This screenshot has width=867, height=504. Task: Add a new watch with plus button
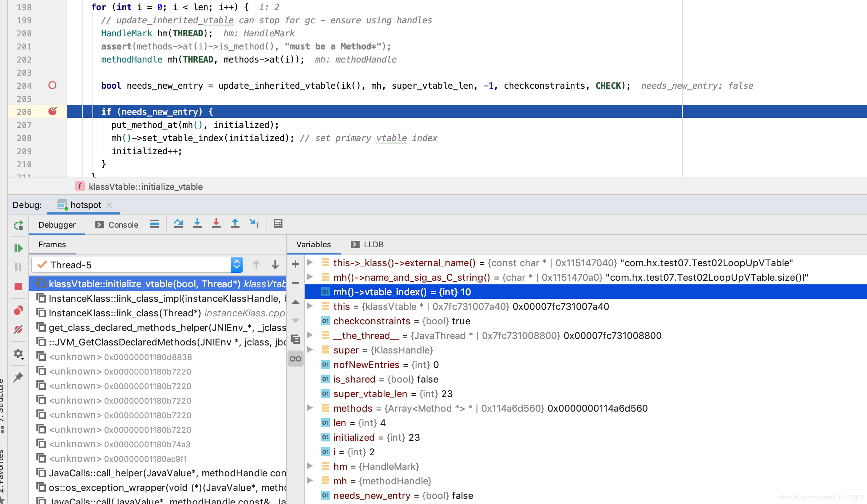click(x=296, y=264)
